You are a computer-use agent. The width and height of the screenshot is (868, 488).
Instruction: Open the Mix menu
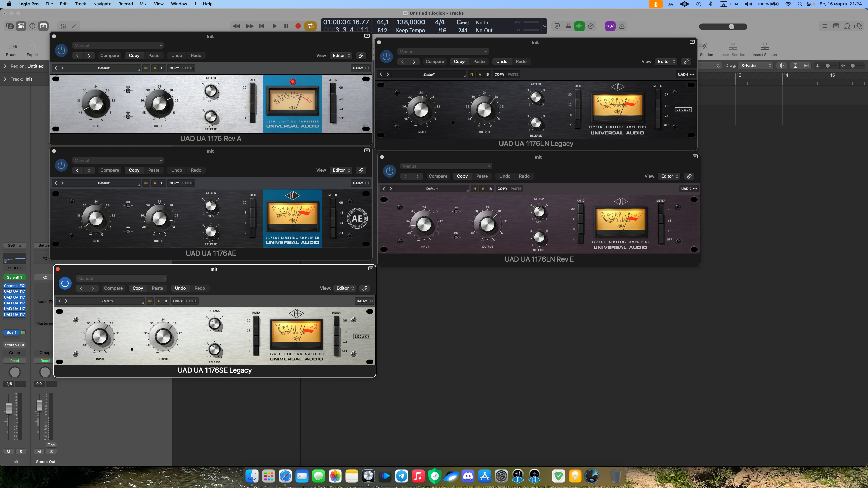(x=143, y=4)
